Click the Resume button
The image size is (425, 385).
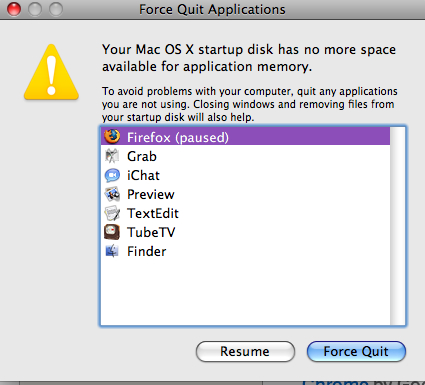[245, 351]
